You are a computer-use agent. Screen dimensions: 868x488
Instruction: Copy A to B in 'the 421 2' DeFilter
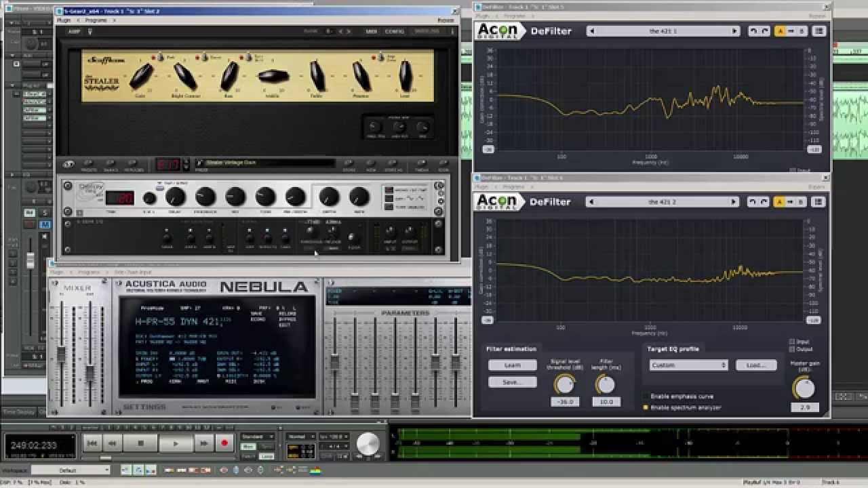[791, 202]
